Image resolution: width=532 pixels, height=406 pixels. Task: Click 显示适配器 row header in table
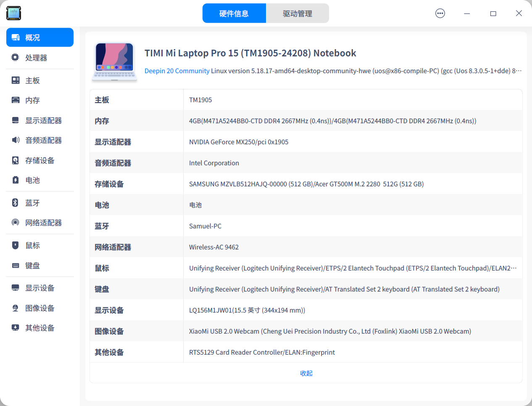point(113,142)
